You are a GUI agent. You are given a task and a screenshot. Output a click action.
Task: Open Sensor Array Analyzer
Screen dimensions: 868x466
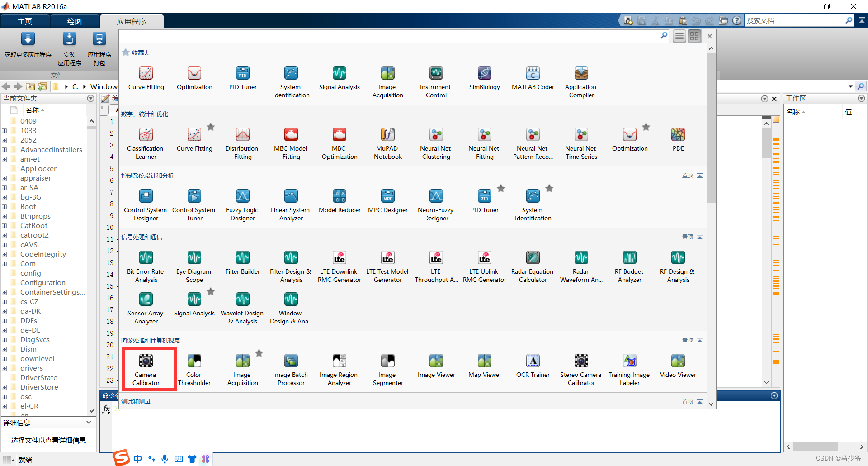click(x=146, y=308)
